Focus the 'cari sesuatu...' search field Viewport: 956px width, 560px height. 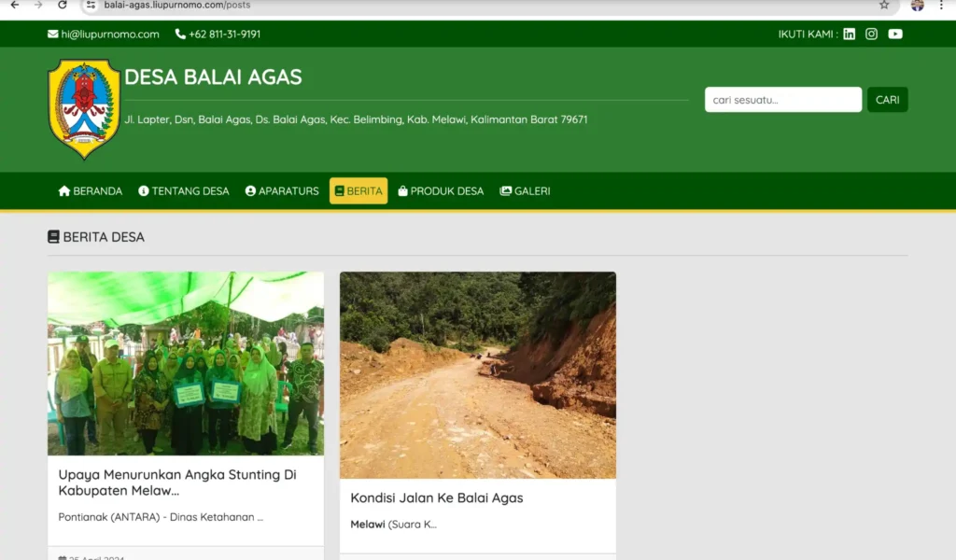[x=783, y=99]
